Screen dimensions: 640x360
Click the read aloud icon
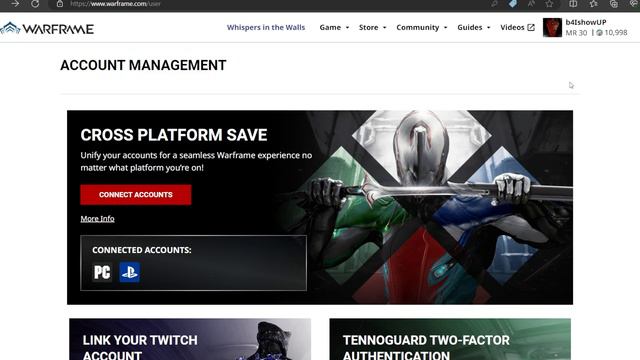pos(531,4)
